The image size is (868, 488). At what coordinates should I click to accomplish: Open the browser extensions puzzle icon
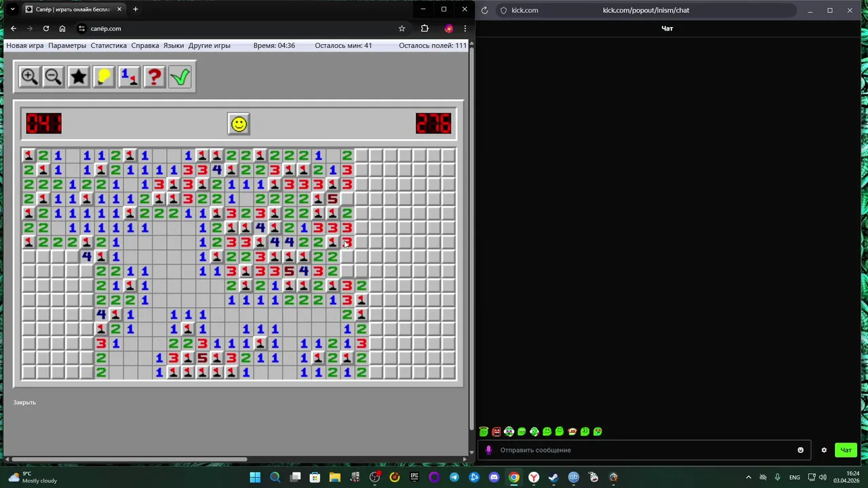(425, 28)
